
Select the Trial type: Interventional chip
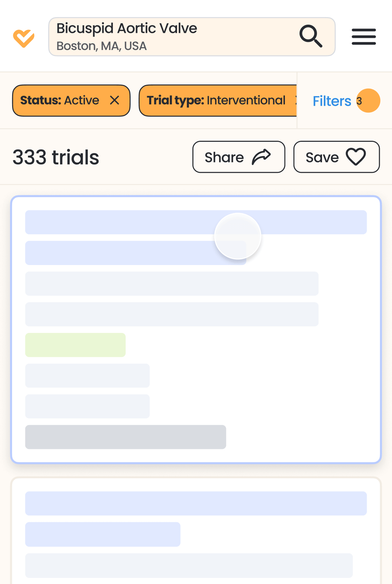tap(216, 100)
